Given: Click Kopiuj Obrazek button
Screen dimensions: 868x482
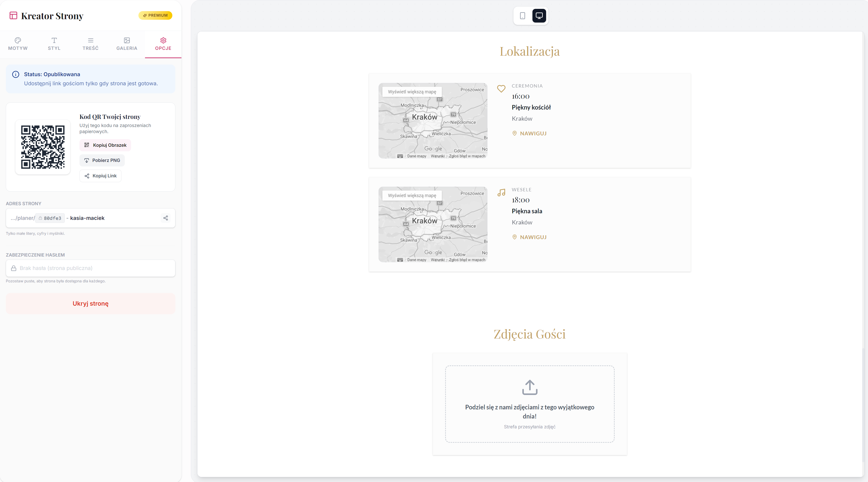Looking at the screenshot, I should click(105, 145).
